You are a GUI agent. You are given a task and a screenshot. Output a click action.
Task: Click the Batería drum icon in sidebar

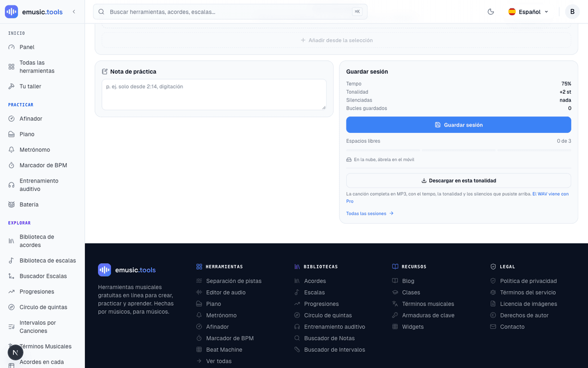[x=11, y=205]
